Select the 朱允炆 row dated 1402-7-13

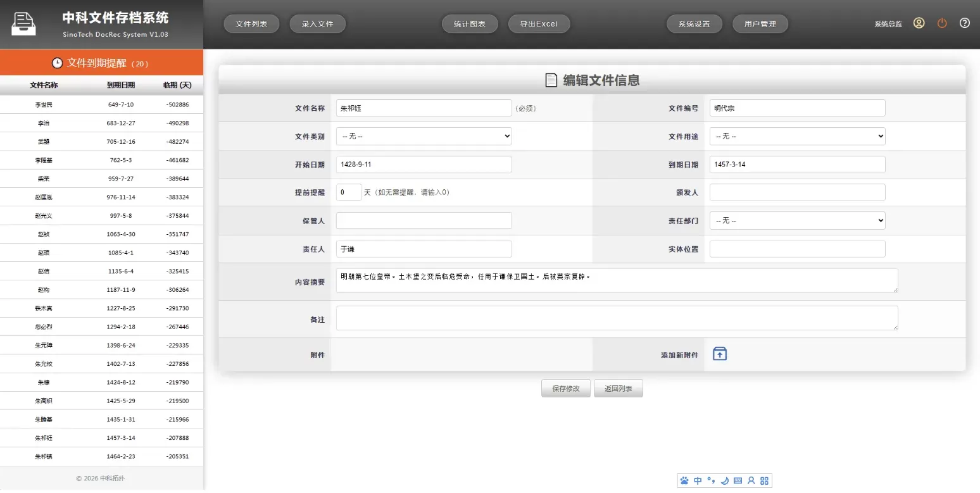tap(101, 364)
